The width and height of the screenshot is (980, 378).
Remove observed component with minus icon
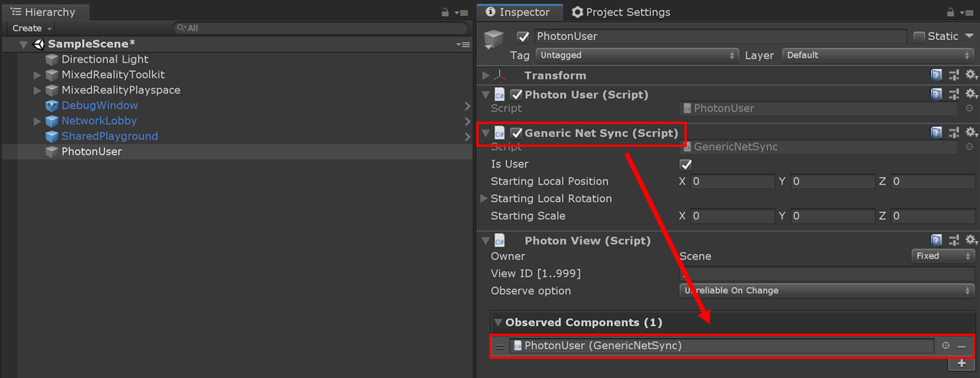coord(962,347)
